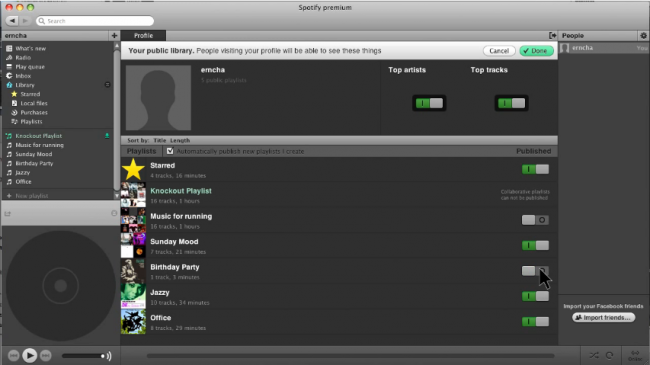Click the sidebar scrollbar down arrow
The image size is (650, 365).
[x=116, y=195]
